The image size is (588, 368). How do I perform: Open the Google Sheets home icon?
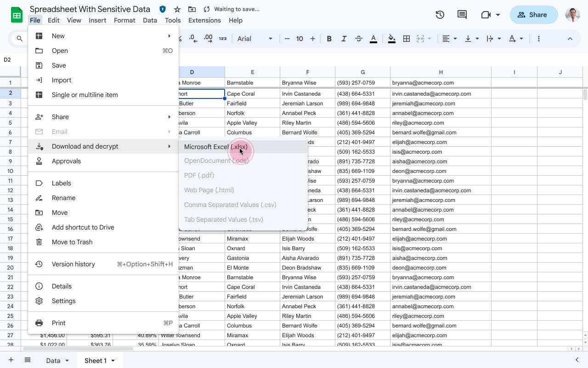[17, 15]
